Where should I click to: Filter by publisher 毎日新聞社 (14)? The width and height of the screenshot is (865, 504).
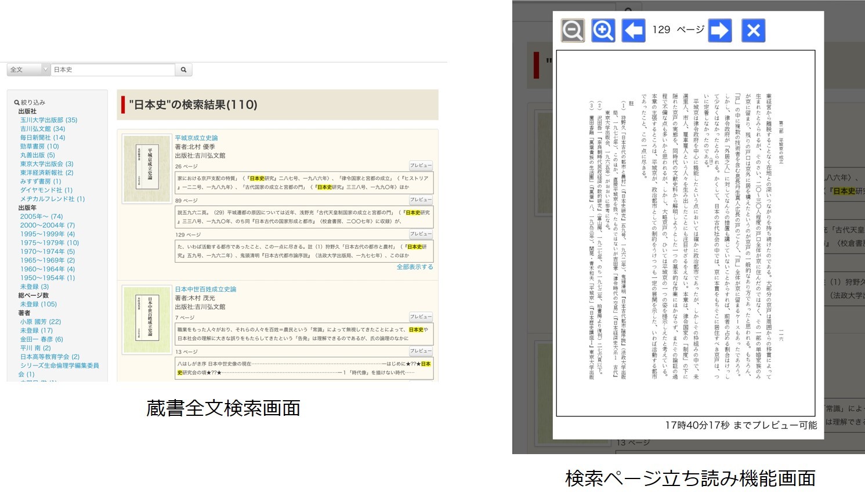click(x=42, y=137)
